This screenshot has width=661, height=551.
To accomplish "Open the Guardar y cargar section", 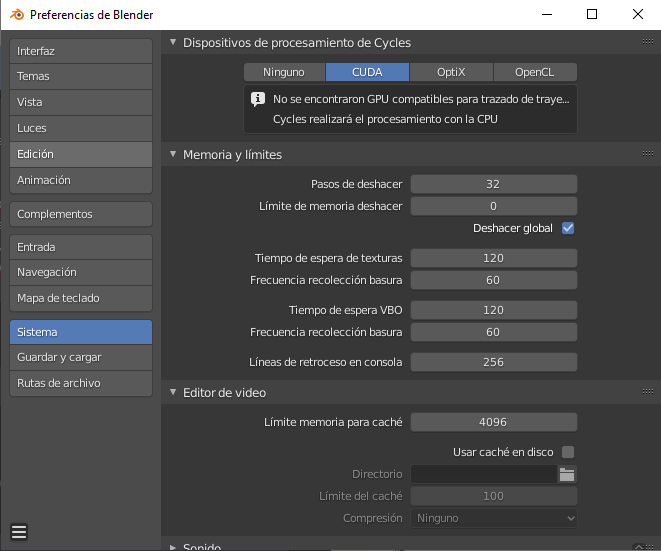I will tap(81, 357).
